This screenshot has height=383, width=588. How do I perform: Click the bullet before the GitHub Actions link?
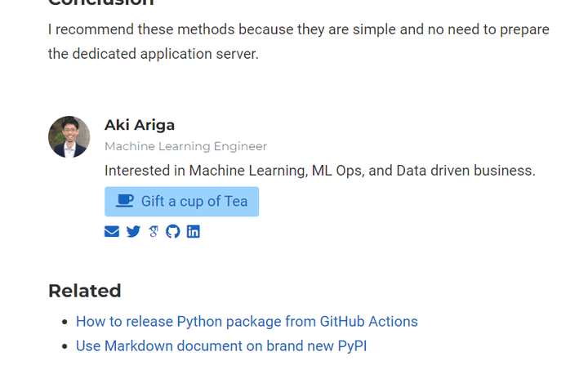[65, 323]
